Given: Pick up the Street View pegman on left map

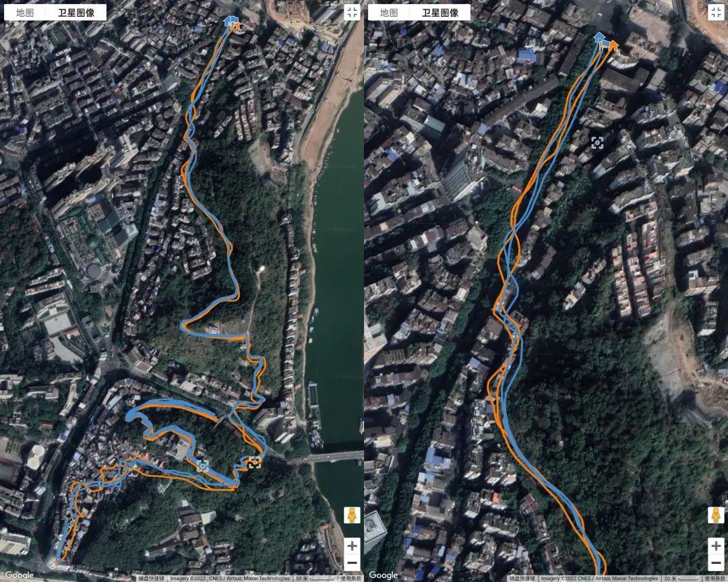Looking at the screenshot, I should coord(352,515).
